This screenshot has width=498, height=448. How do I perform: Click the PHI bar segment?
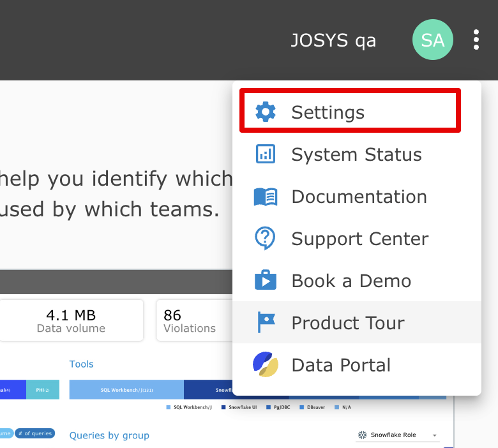coord(43,389)
